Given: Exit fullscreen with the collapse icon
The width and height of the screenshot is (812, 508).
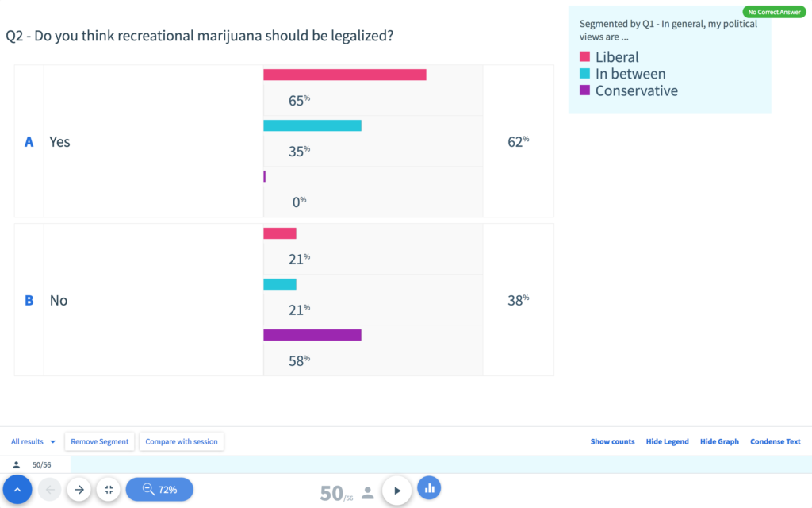Looking at the screenshot, I should 109,490.
